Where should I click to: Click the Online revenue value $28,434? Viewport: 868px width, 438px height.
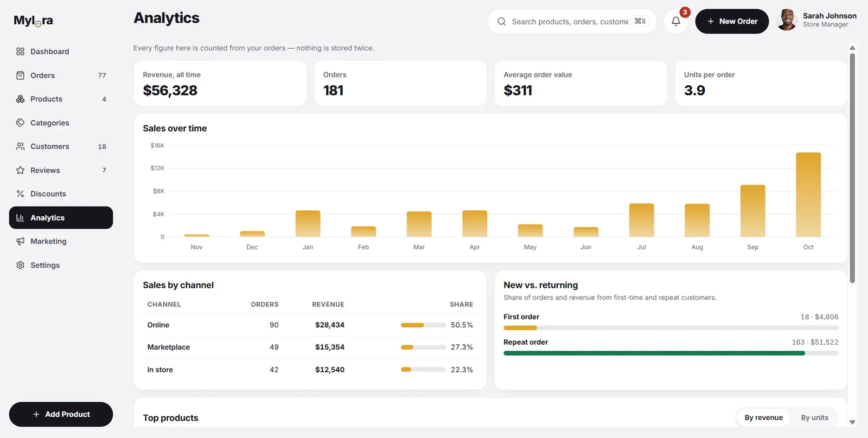[330, 325]
